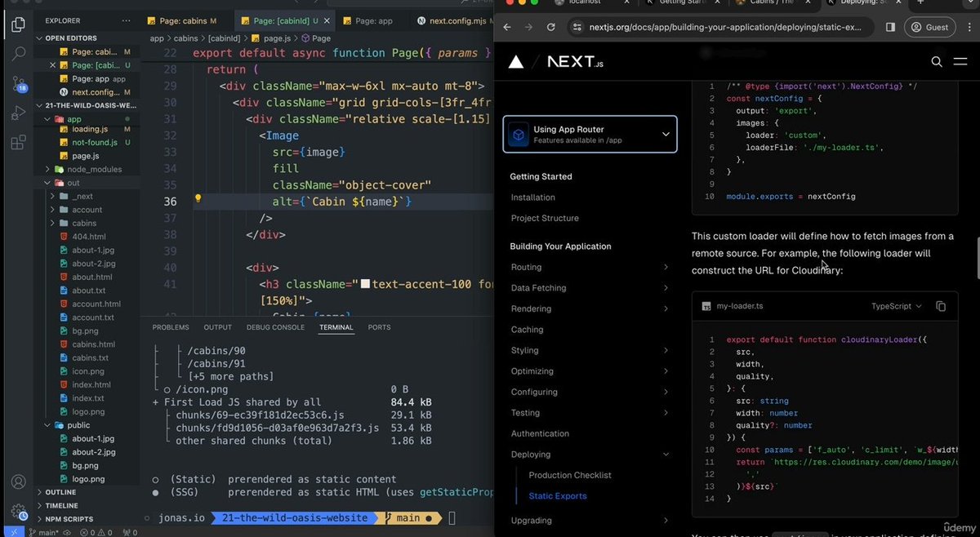Screen dimensions: 980x537
Task: Switch to the Page: app editor tab
Action: (x=372, y=20)
